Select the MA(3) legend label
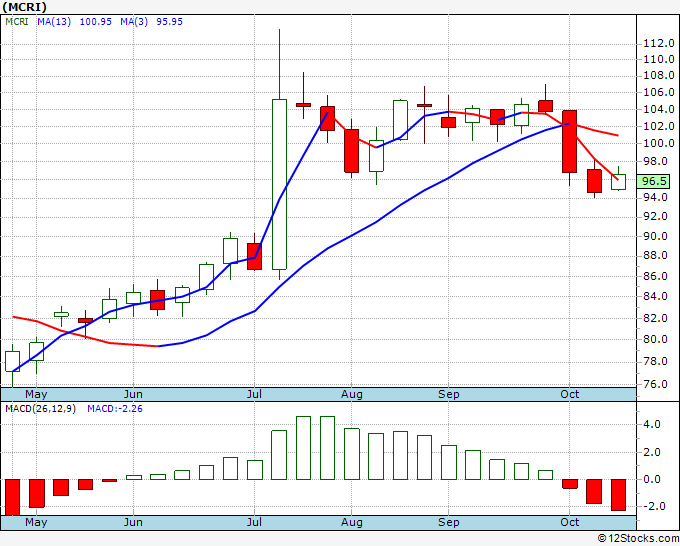This screenshot has width=680, height=546. tap(134, 22)
